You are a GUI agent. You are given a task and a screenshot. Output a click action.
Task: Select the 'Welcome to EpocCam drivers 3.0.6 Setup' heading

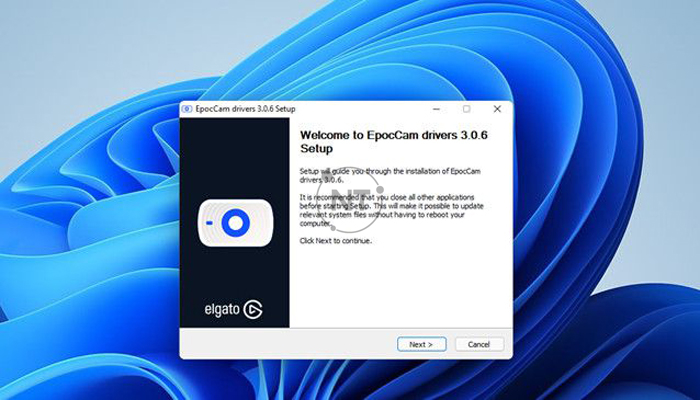pos(394,142)
